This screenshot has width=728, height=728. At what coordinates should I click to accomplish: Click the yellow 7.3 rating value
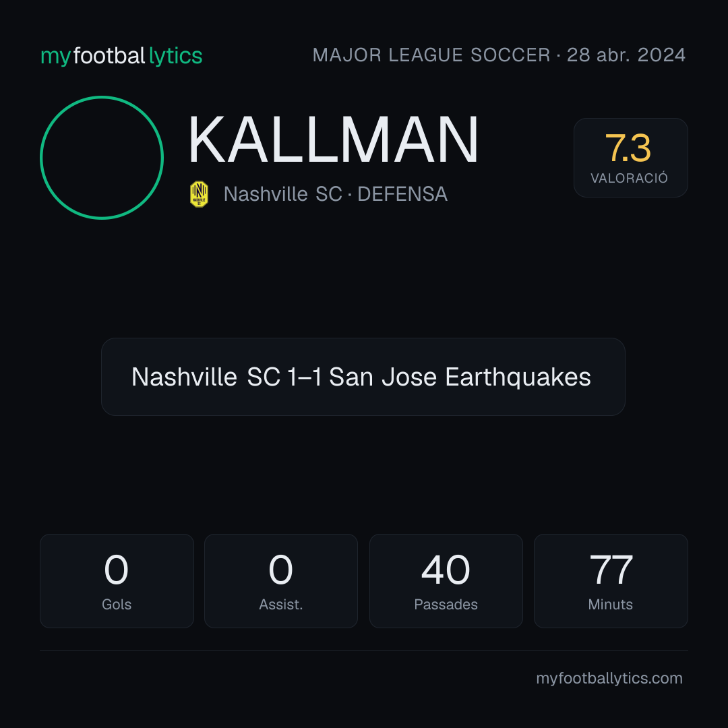[x=628, y=148]
